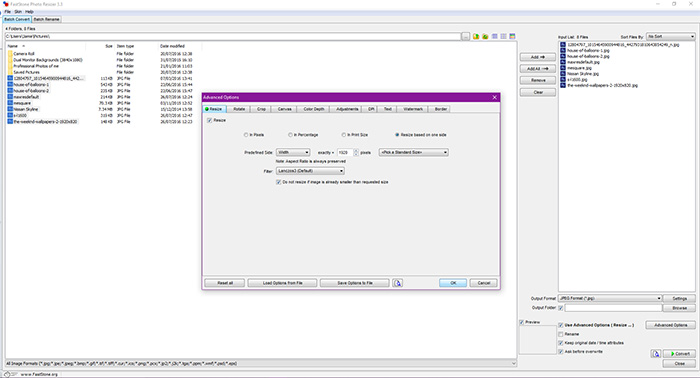Open the Sort Files By dropdown

point(671,37)
